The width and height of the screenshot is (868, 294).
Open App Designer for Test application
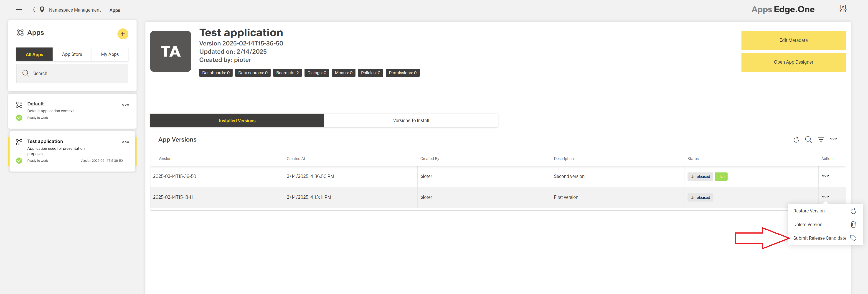794,62
